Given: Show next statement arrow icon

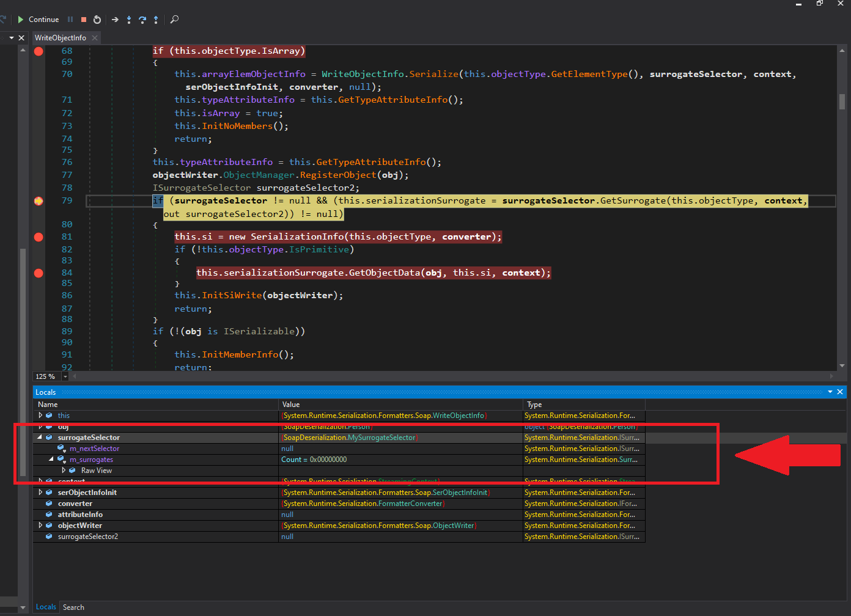Looking at the screenshot, I should click(x=115, y=20).
